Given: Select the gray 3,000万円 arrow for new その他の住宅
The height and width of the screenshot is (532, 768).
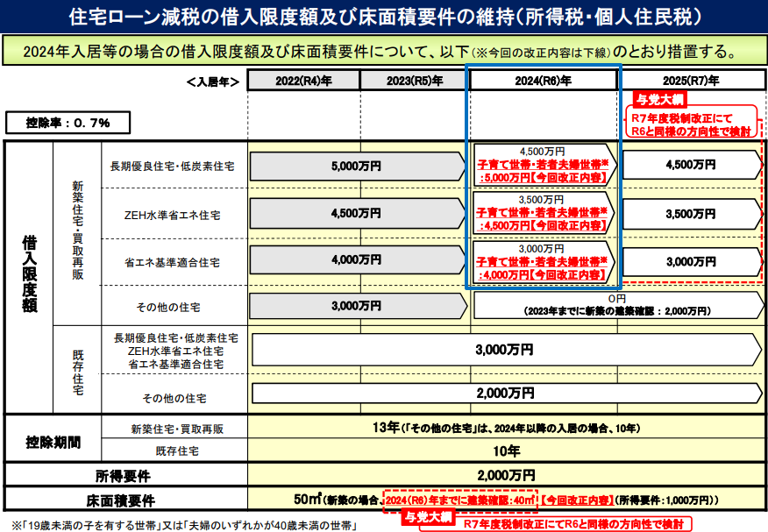Looking at the screenshot, I should coord(356,306).
